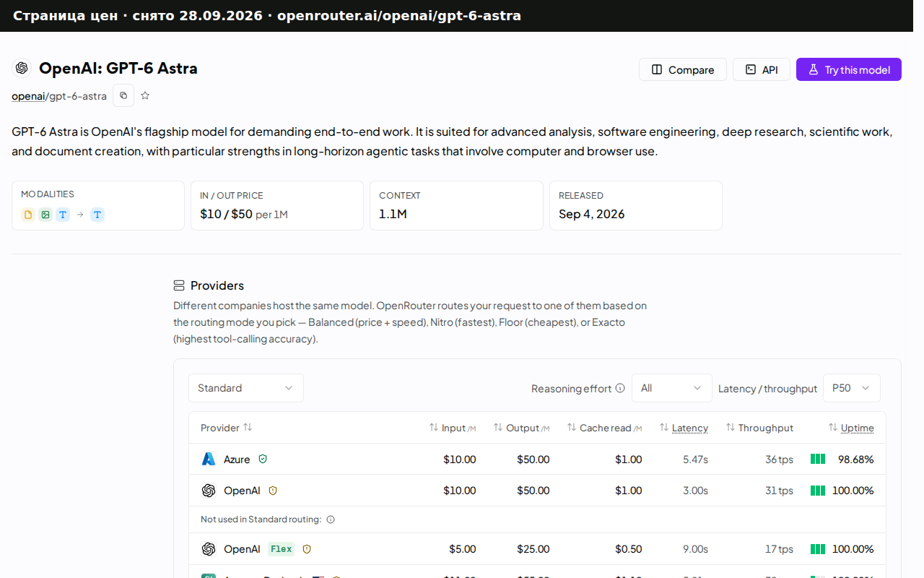Viewport: 924px width, 578px height.
Task: Click the Uptime column header label
Action: [858, 428]
